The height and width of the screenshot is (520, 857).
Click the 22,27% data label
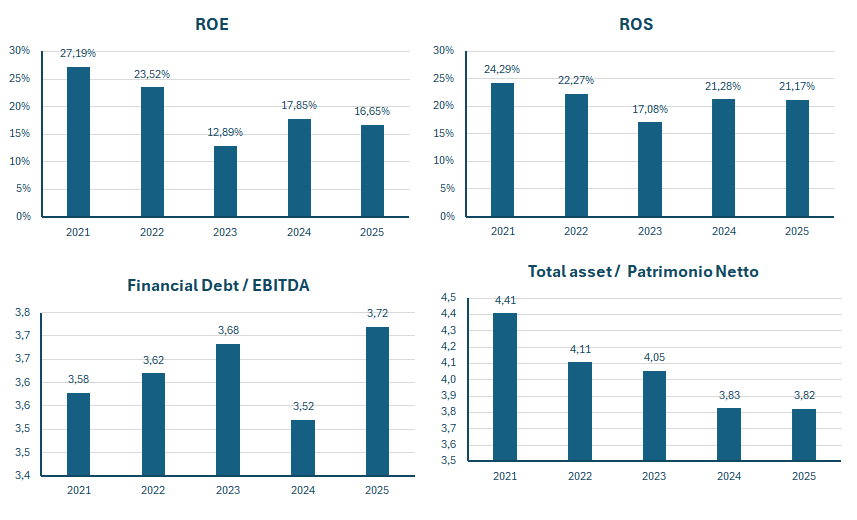tap(576, 80)
